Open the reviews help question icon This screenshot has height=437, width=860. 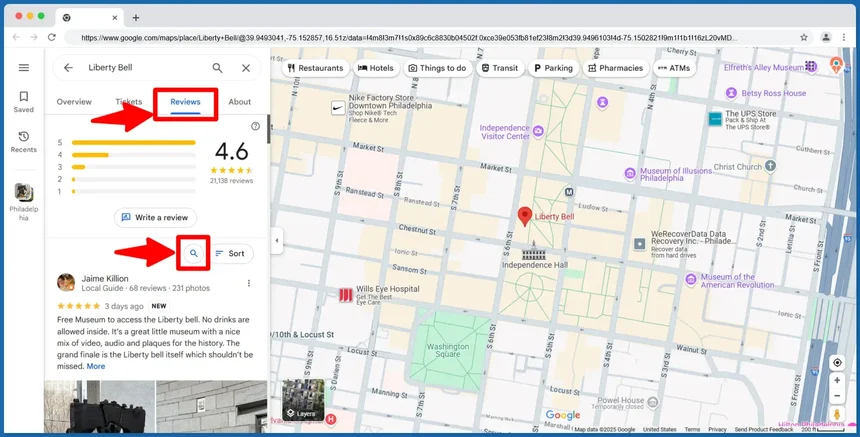pyautogui.click(x=255, y=126)
